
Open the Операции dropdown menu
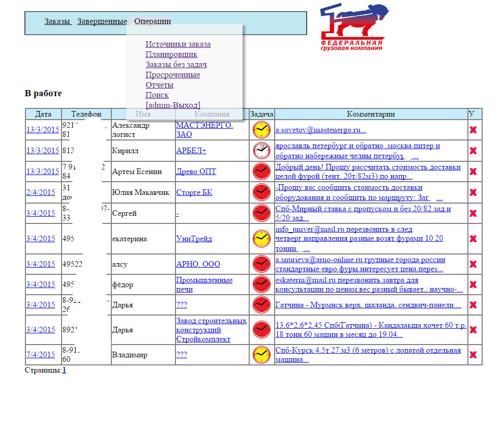point(153,21)
